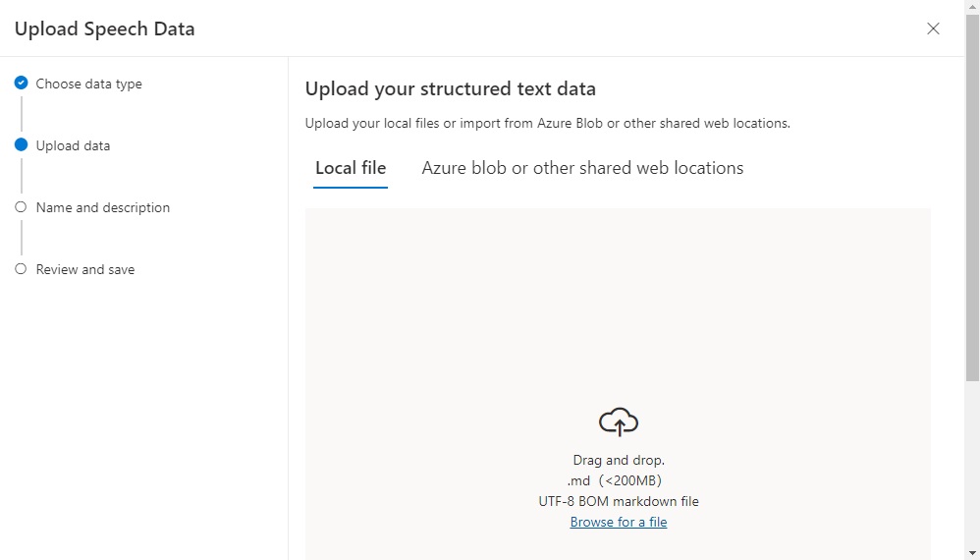Click the empty circle for Review and save
The height and width of the screenshot is (560, 980).
tap(21, 269)
